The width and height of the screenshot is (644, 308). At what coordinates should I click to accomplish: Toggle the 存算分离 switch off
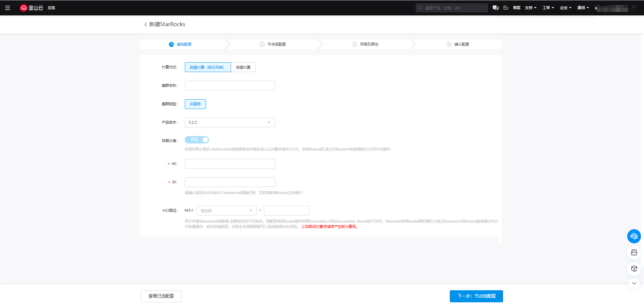pos(197,140)
